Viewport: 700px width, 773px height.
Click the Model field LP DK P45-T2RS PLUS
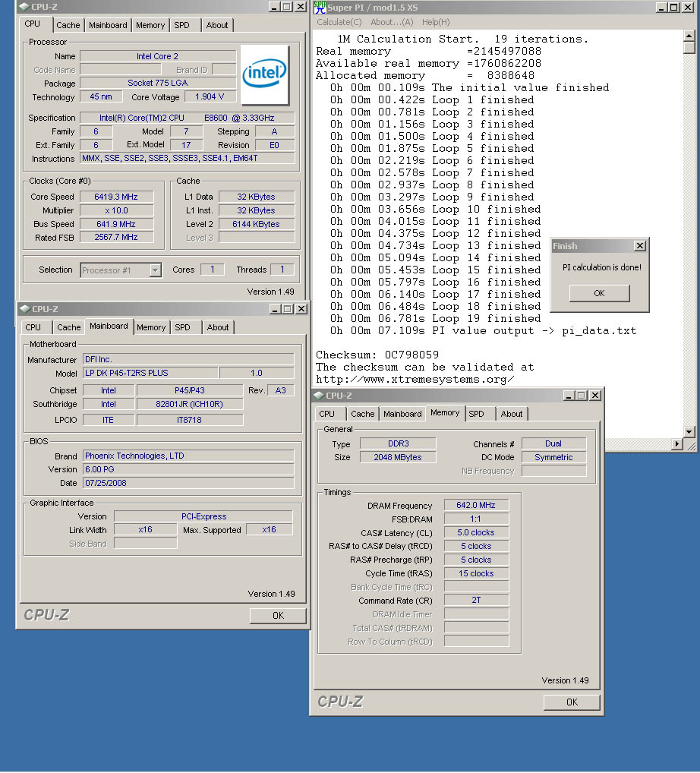click(150, 373)
